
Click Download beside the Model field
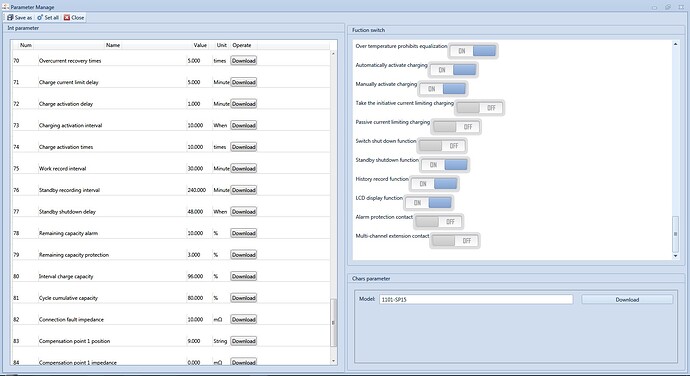(x=627, y=299)
